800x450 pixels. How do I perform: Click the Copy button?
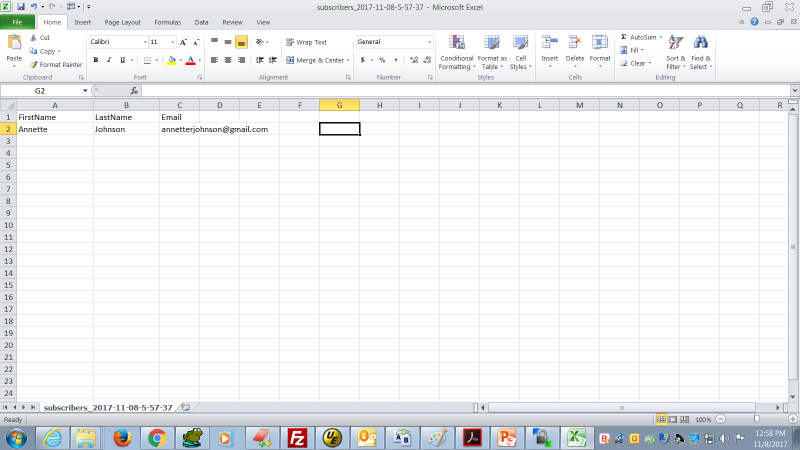pos(42,51)
